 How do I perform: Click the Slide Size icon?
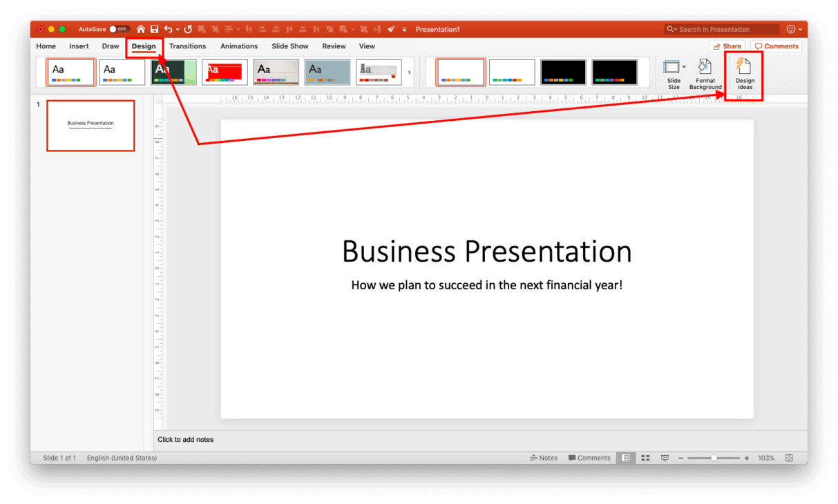pos(672,69)
